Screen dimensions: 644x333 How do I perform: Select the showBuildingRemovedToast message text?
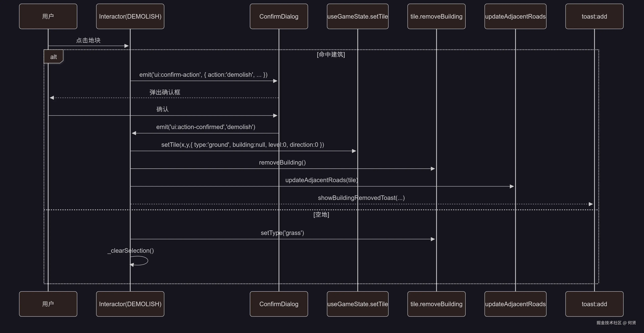(x=361, y=198)
